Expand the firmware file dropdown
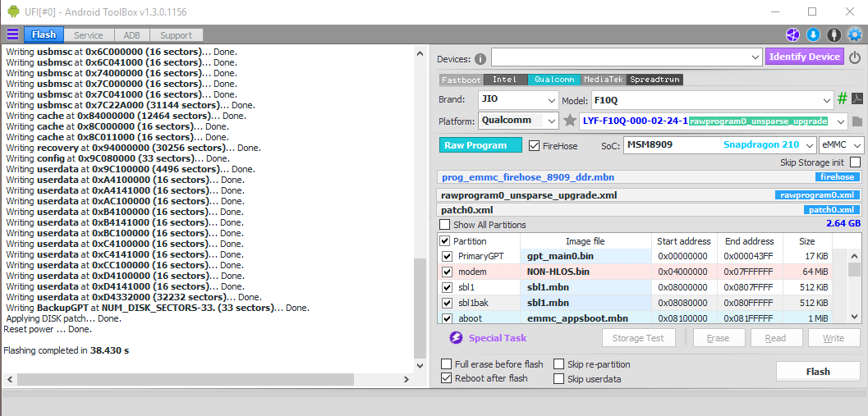 point(841,121)
